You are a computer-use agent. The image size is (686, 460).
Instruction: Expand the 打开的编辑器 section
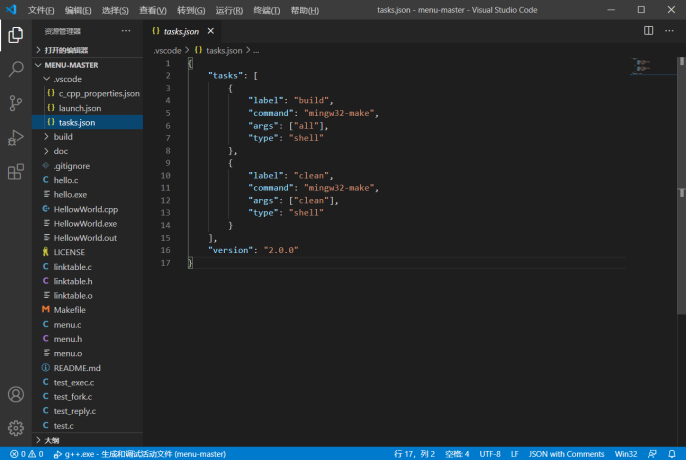88,50
